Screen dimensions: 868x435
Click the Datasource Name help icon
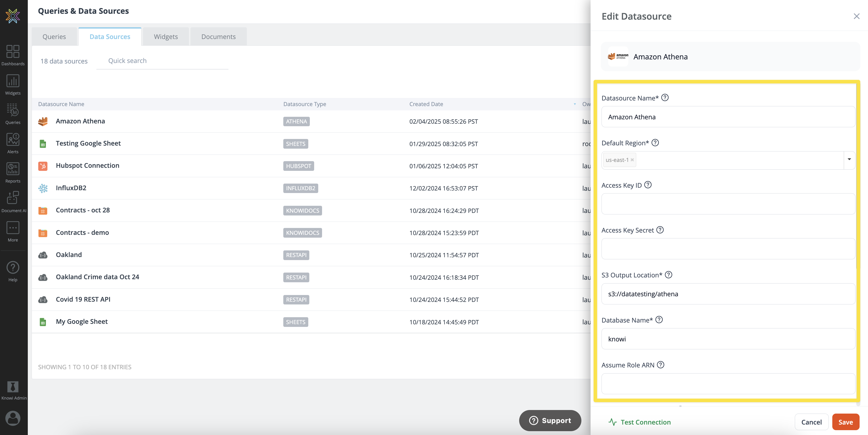665,98
